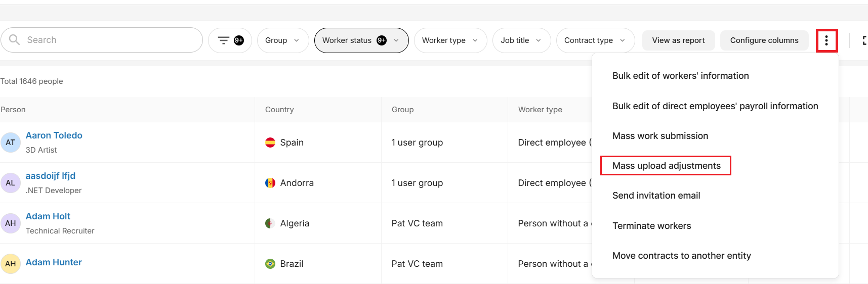Open aasdoijf lfjd profile link
This screenshot has width=868, height=284.
pos(50,176)
